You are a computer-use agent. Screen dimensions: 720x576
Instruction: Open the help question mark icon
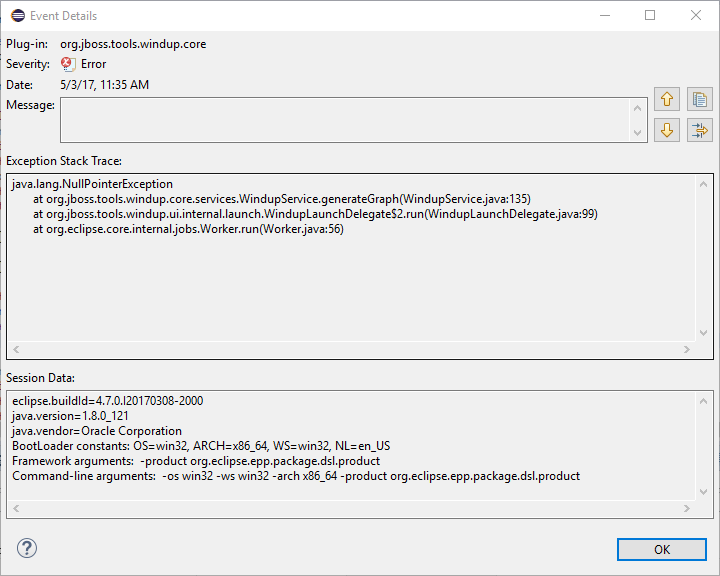27,548
